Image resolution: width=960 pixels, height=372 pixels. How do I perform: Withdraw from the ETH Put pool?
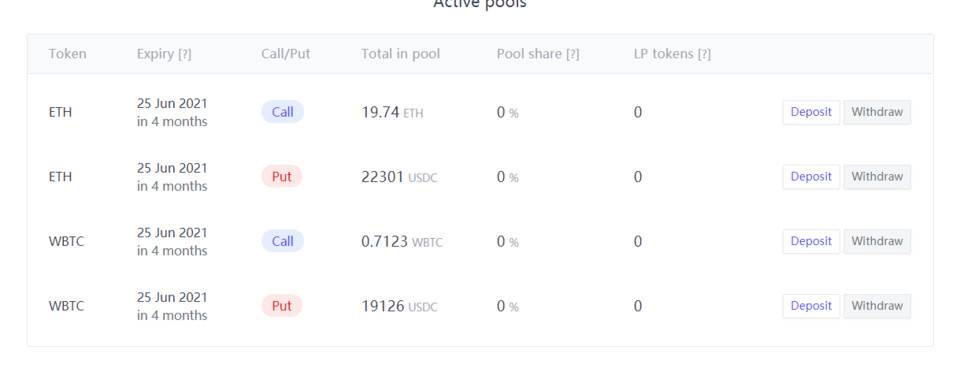point(877,177)
